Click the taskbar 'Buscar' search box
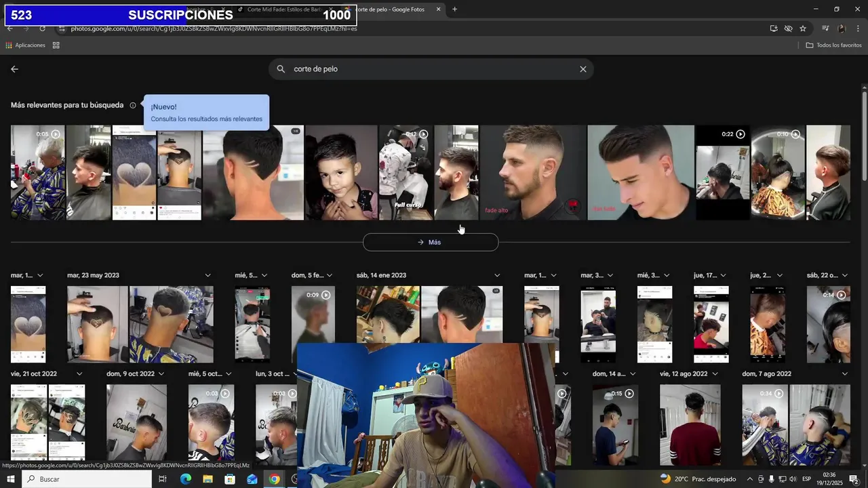Image resolution: width=868 pixels, height=488 pixels. (x=87, y=479)
